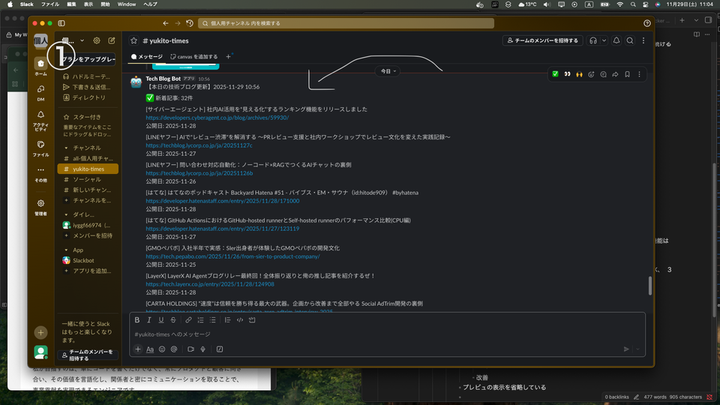720x405 pixels.
Task: Click the round plus button in the left rail
Action: coord(41,332)
